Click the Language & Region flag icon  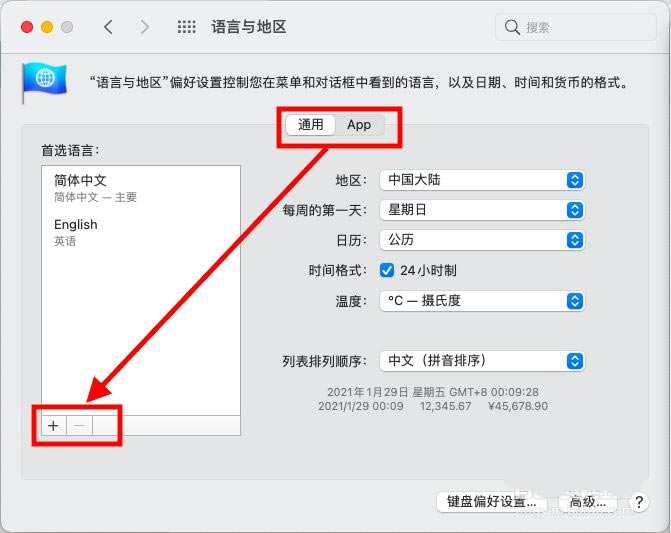pyautogui.click(x=44, y=81)
